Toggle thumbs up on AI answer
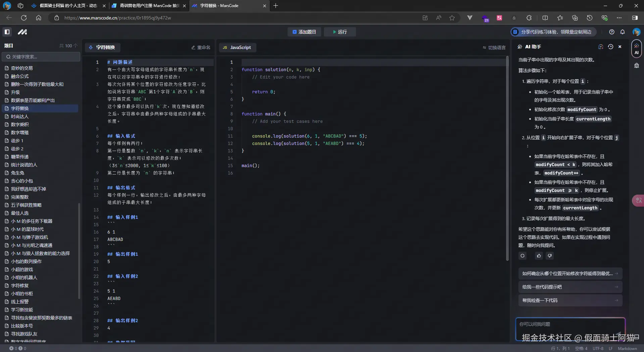The height and width of the screenshot is (352, 644). pos(539,256)
